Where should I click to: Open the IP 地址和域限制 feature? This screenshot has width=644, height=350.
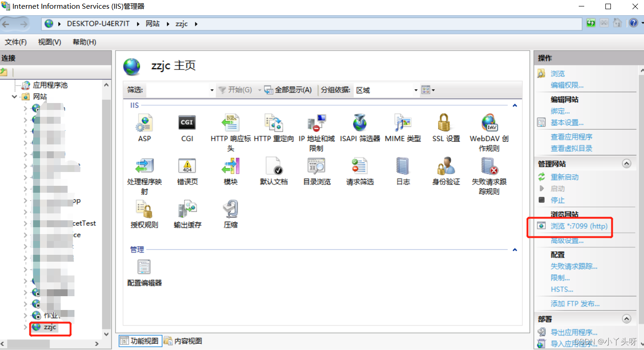(317, 133)
